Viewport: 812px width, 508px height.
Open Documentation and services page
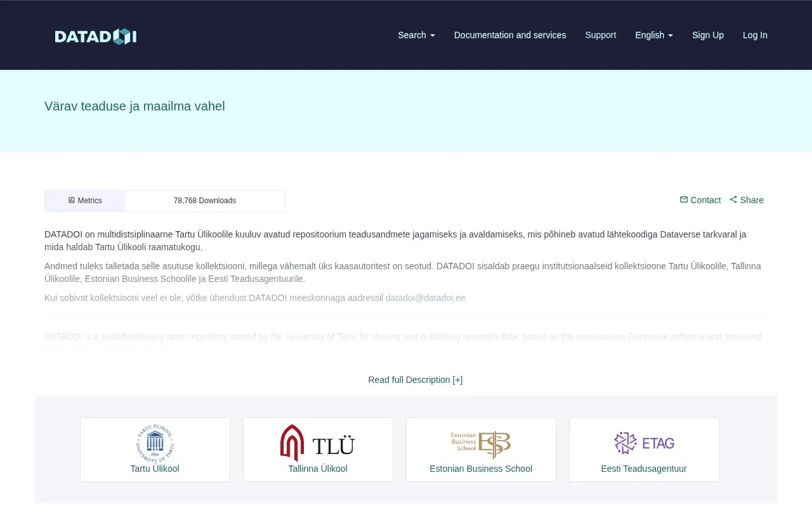pos(510,35)
